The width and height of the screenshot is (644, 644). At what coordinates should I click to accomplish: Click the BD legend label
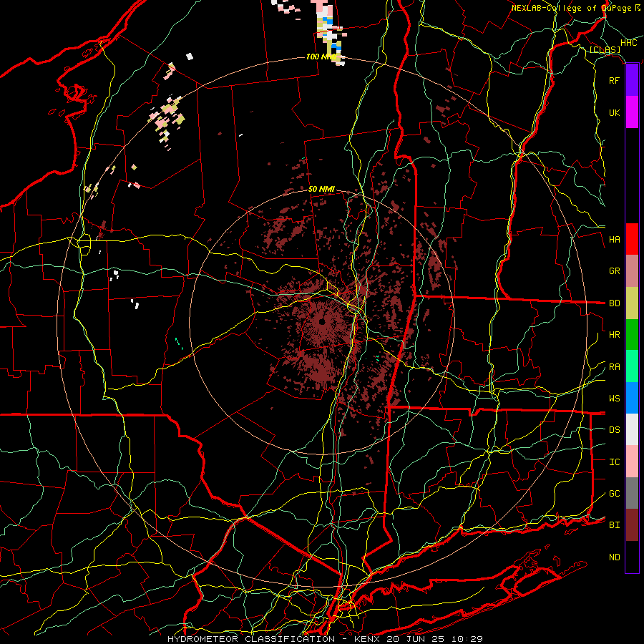pyautogui.click(x=614, y=303)
